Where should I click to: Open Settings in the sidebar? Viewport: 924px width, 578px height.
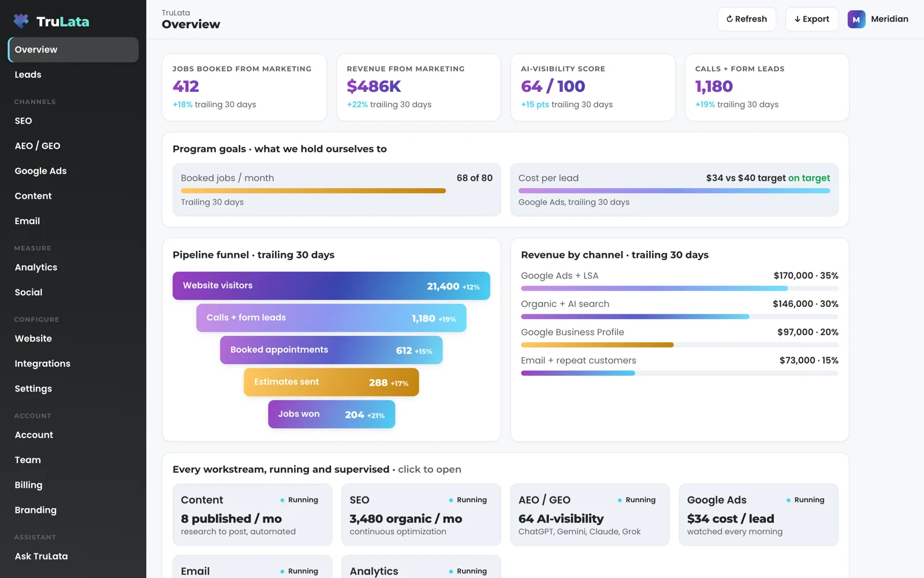[x=73, y=388]
